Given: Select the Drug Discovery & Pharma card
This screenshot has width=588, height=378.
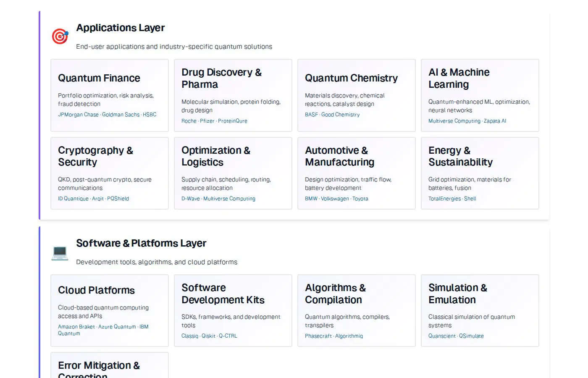Looking at the screenshot, I should tap(233, 95).
